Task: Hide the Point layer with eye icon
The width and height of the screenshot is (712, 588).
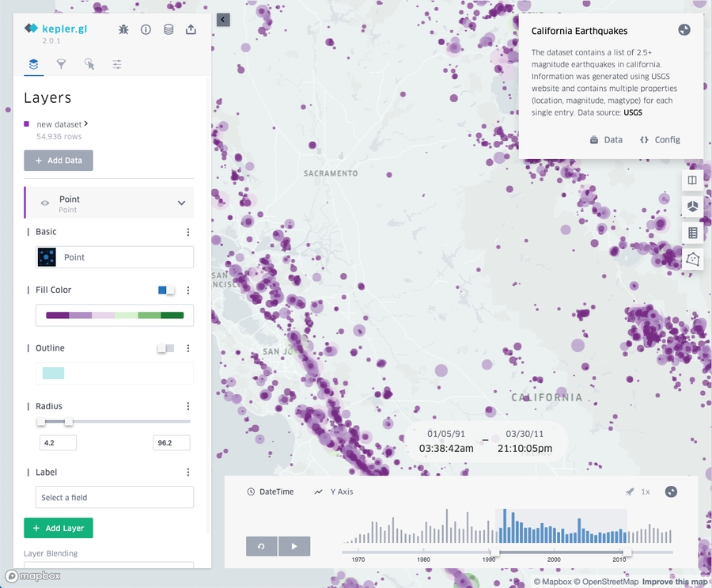Action: point(45,203)
